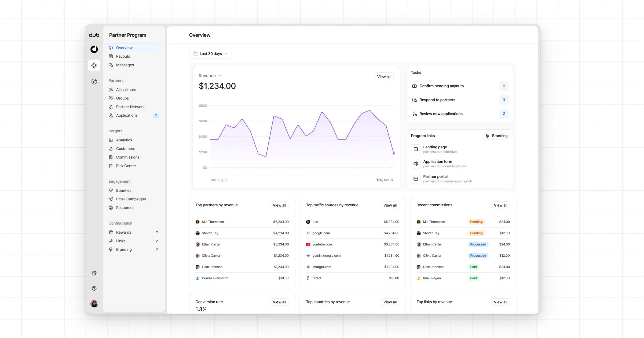Image resolution: width=644 pixels, height=338 pixels.
Task: Go to Overview in the sidebar
Action: point(134,48)
